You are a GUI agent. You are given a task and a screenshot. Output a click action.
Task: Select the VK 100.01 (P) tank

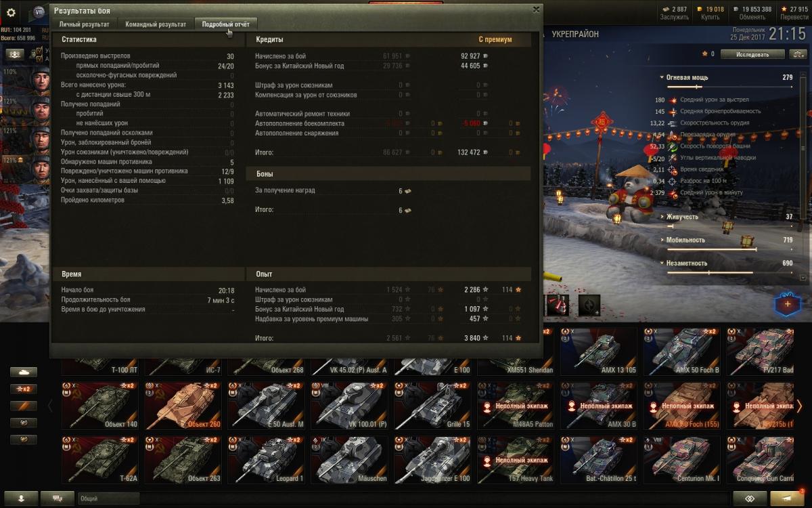pos(350,405)
